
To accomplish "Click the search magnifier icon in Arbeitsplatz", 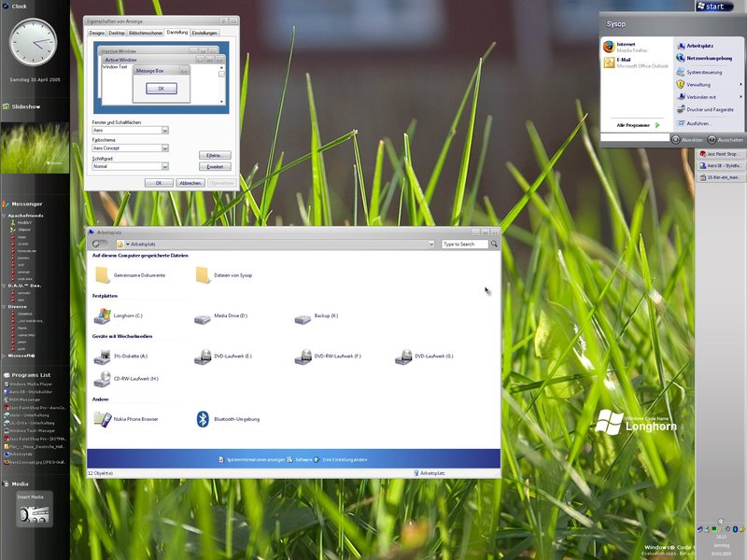I will pyautogui.click(x=495, y=244).
